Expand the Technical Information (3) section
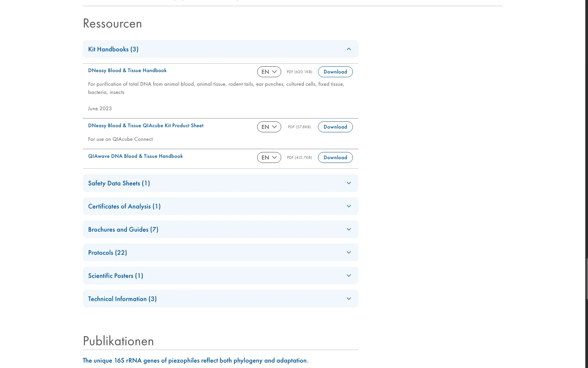This screenshot has width=588, height=368. [220, 299]
